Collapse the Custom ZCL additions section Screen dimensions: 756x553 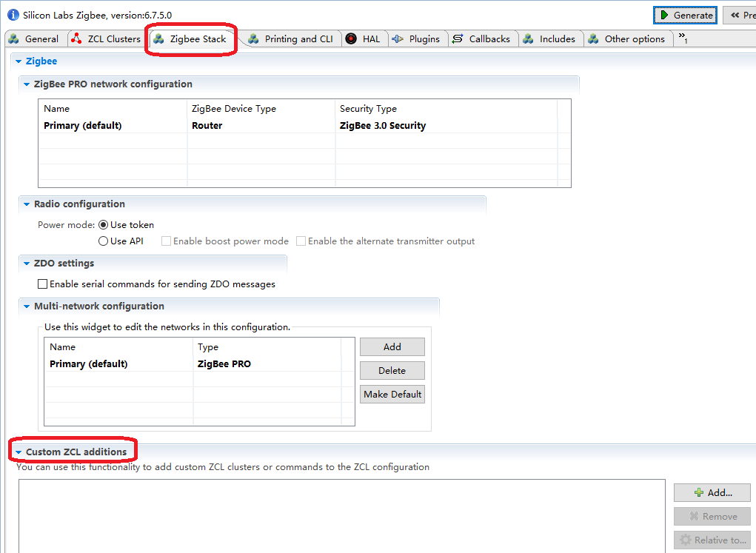[19, 452]
